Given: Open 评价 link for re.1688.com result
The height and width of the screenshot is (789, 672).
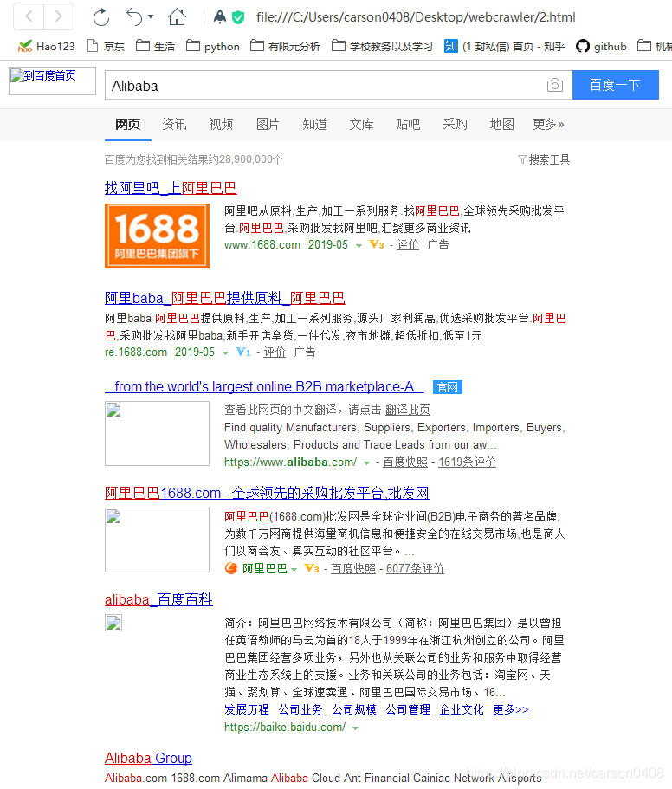Looking at the screenshot, I should (x=275, y=352).
